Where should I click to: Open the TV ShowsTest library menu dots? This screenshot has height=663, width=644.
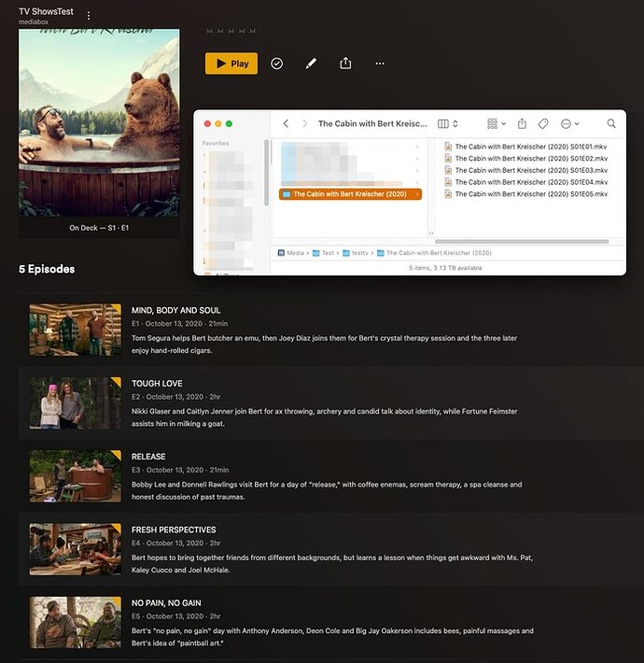(89, 16)
